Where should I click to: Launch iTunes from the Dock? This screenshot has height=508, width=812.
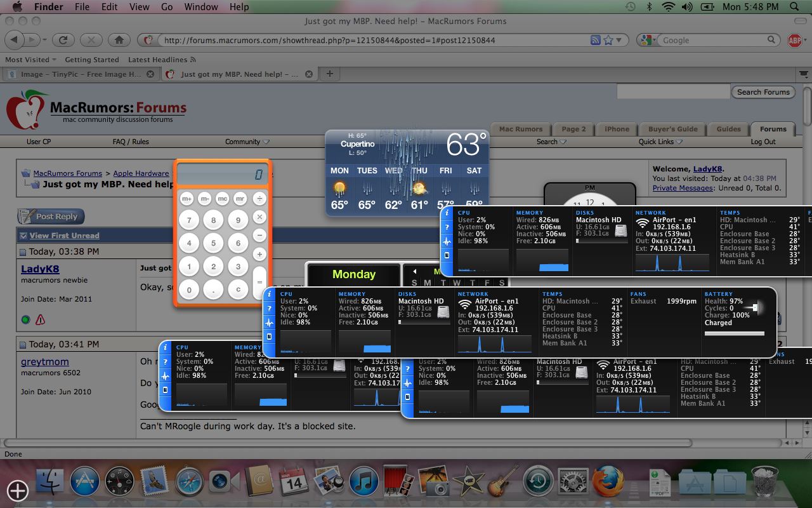coord(364,482)
